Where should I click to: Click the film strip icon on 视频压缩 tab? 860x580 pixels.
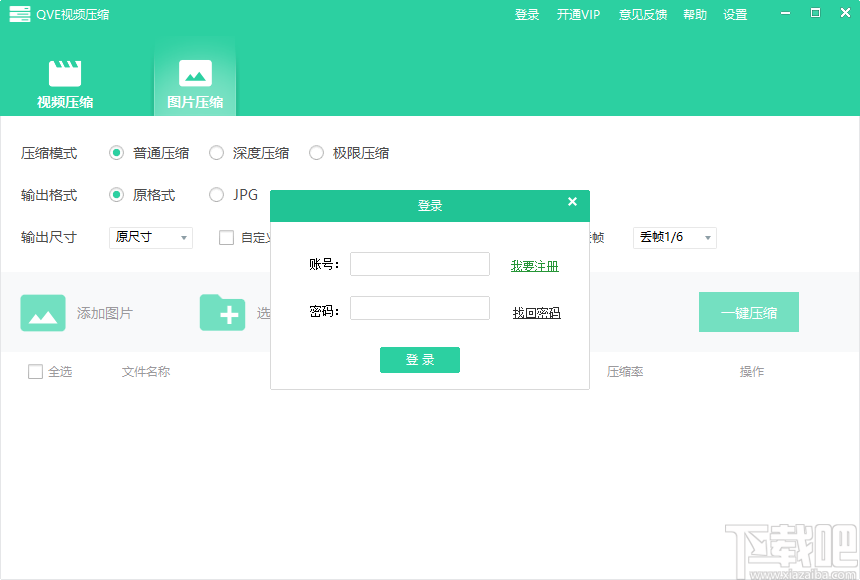[64, 74]
